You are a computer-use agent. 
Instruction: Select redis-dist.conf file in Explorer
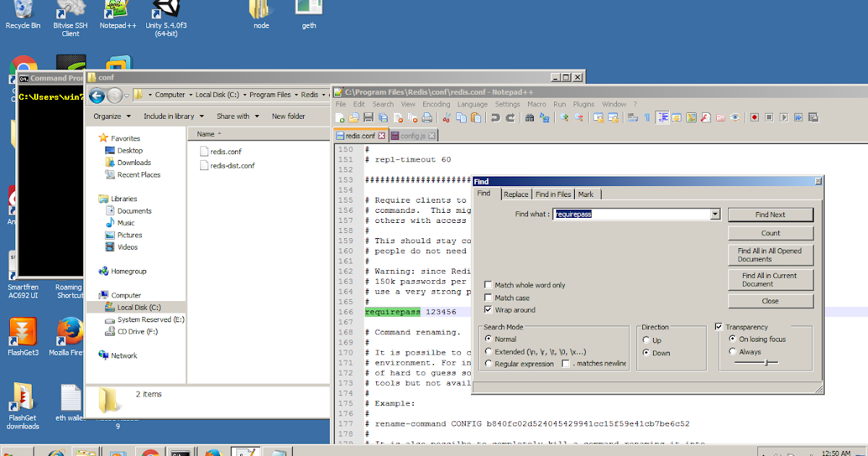[x=231, y=165]
